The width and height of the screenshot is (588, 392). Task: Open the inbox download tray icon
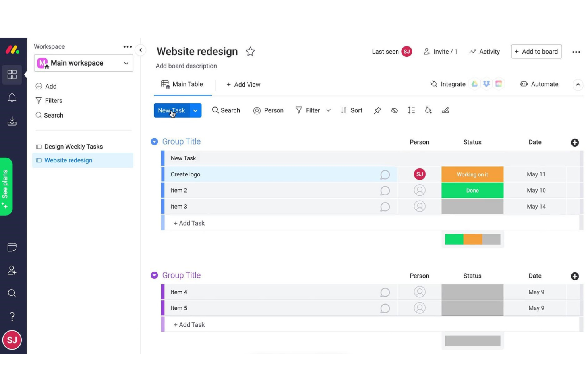click(12, 121)
